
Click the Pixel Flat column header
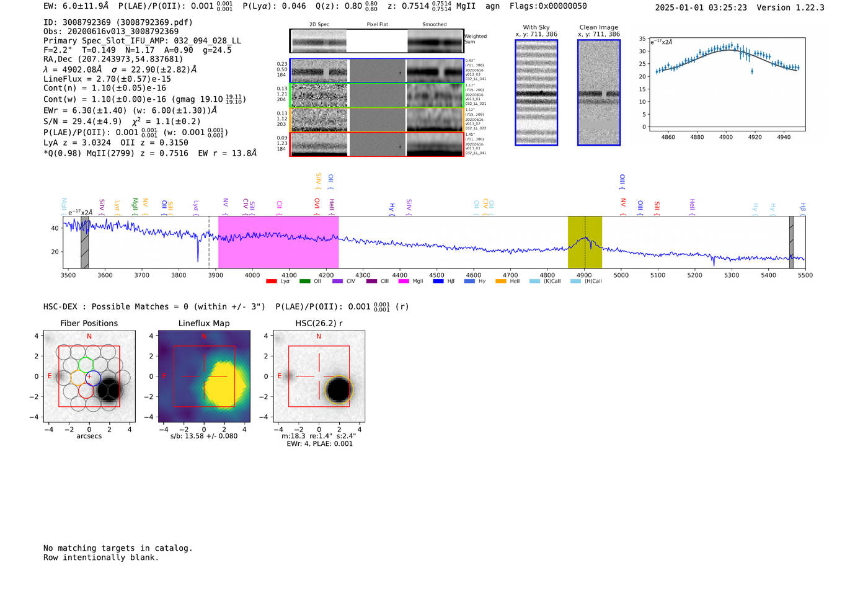(x=377, y=25)
